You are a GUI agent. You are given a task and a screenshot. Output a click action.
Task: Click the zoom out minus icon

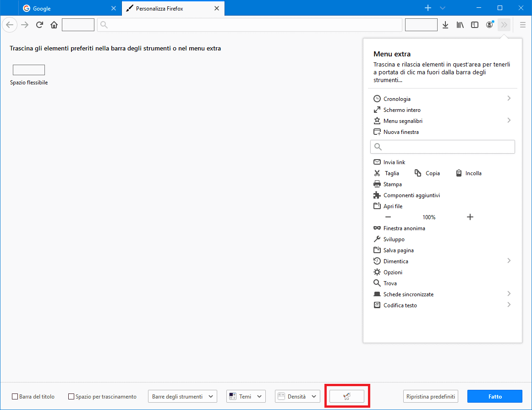[388, 217]
